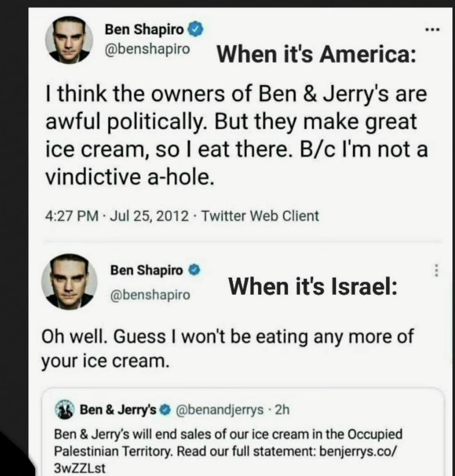Open the vertical three-dot overflow menu
Viewport: 455px width, 476px height.
[x=435, y=270]
